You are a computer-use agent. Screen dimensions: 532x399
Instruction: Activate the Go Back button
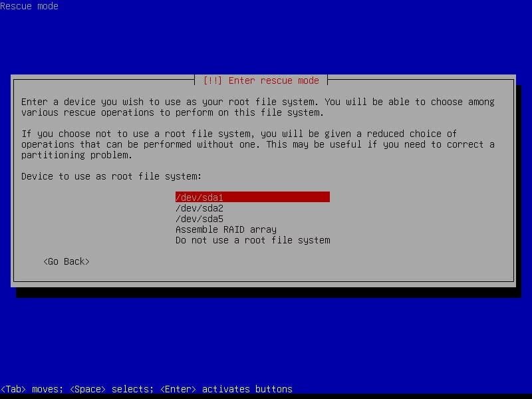[66, 261]
